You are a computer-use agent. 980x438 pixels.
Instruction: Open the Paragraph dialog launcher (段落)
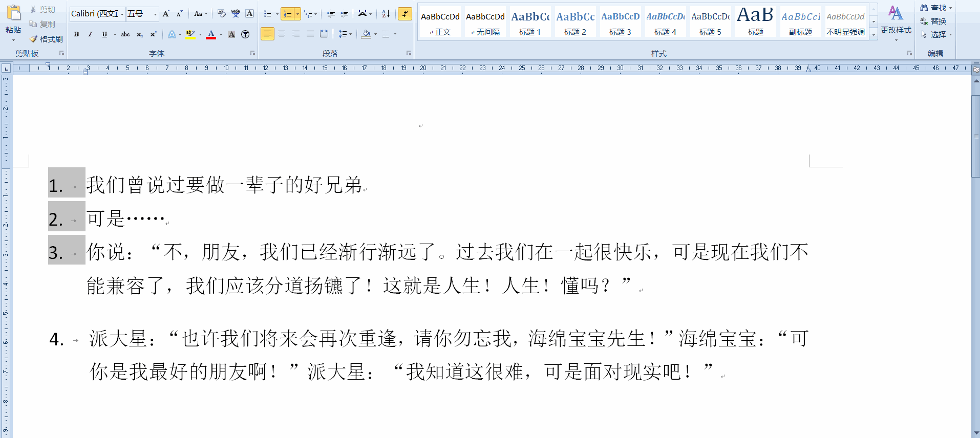[409, 53]
